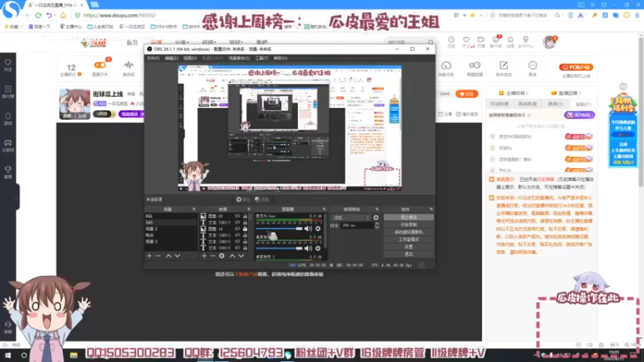
Task: Expand the 分类 menu in Douyu nav
Action: 182,43
